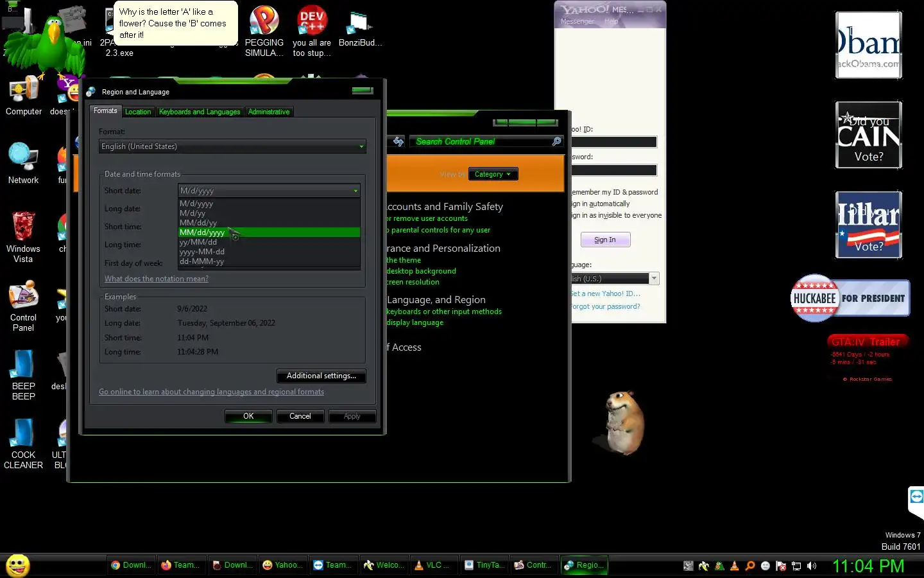Open the Network desktop icon

pyautogui.click(x=23, y=164)
